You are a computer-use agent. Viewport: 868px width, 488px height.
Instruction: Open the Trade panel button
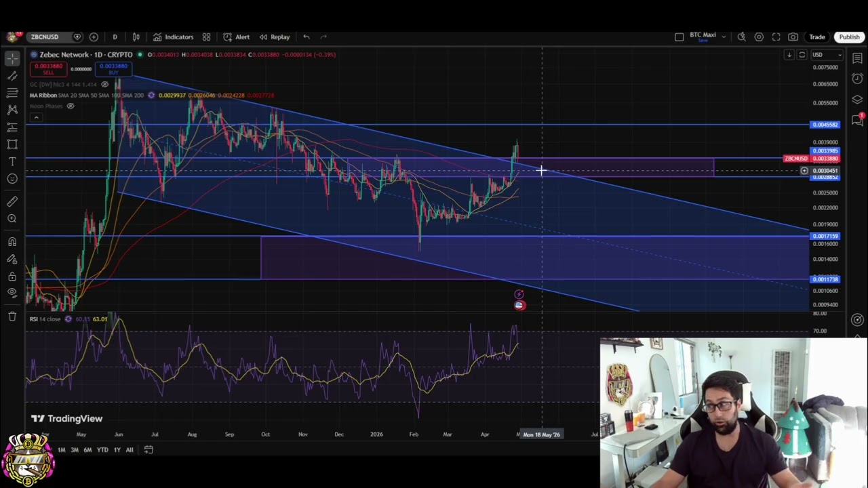[816, 37]
